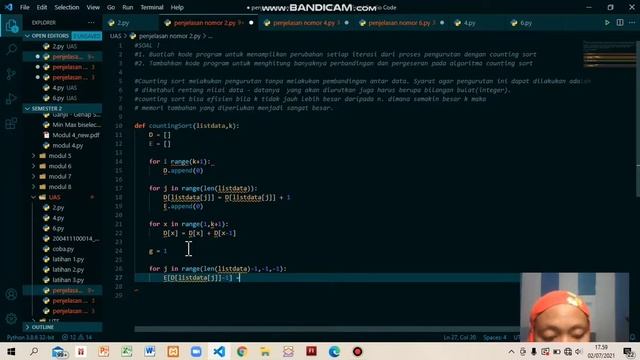Open the Accounts icon in the activity bar
Viewport: 640px width, 360px height.
pyautogui.click(x=11, y=294)
